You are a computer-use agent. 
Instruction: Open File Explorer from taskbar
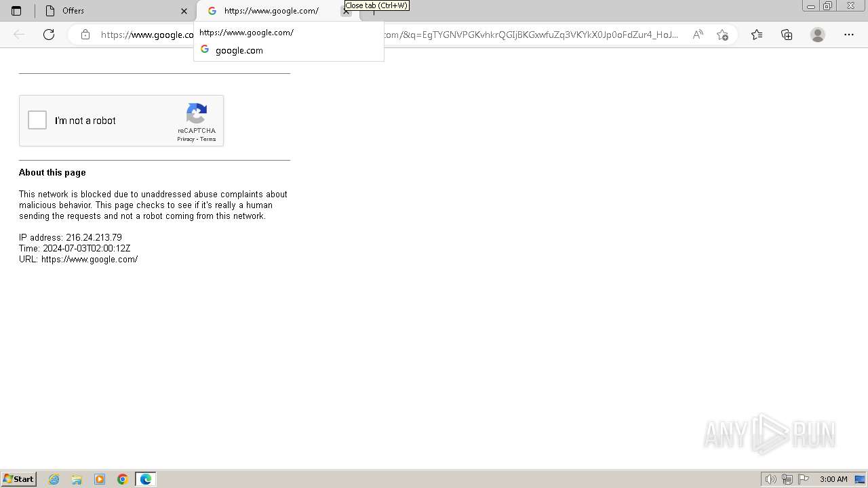77,479
